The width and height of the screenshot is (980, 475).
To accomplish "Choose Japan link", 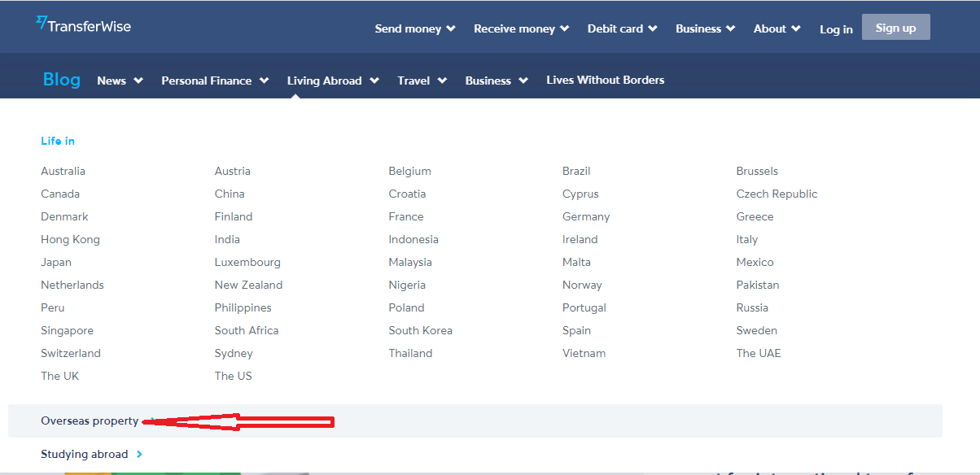I will point(56,262).
